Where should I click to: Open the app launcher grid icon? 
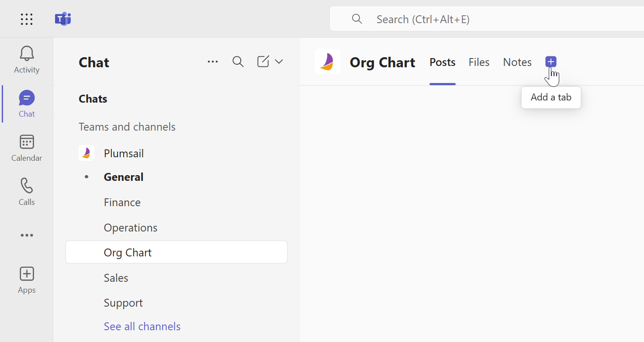point(27,19)
